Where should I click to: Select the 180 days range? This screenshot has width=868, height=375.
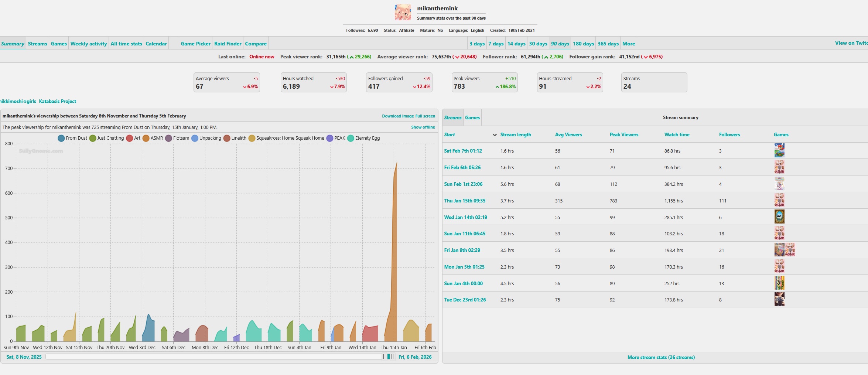point(584,44)
